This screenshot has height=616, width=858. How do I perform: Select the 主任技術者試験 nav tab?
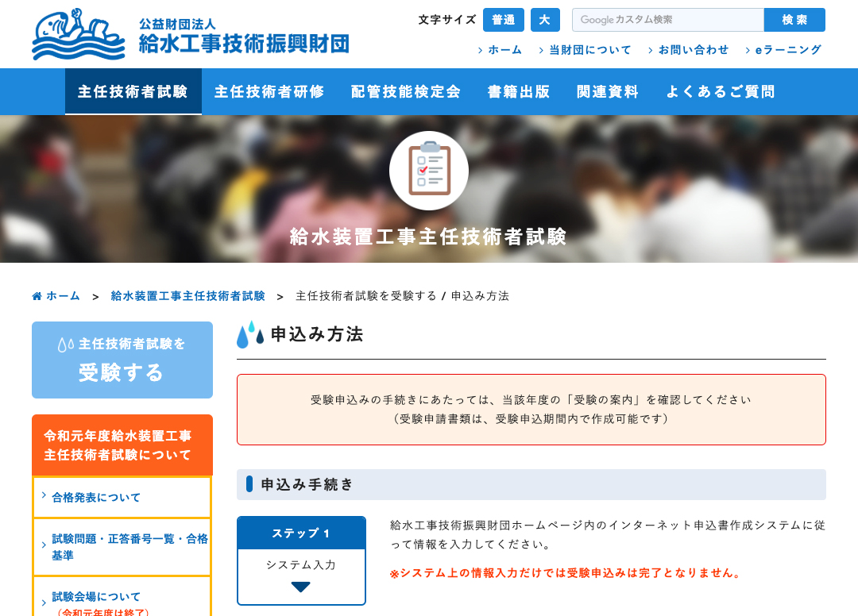[x=133, y=92]
